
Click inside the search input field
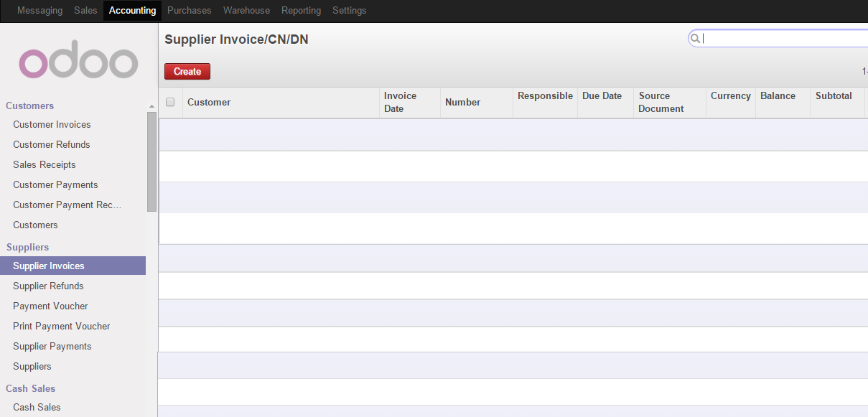point(783,38)
